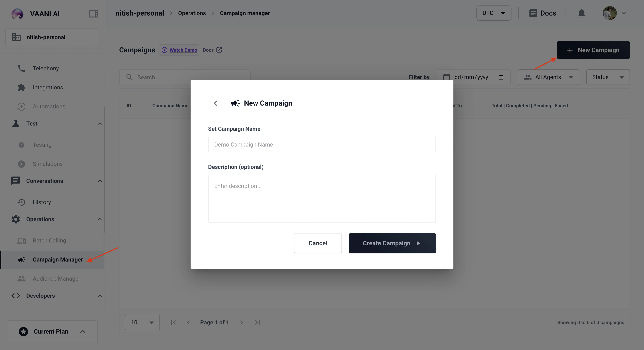Navigate to Campaign Manager
This screenshot has width=644, height=350.
(x=57, y=260)
